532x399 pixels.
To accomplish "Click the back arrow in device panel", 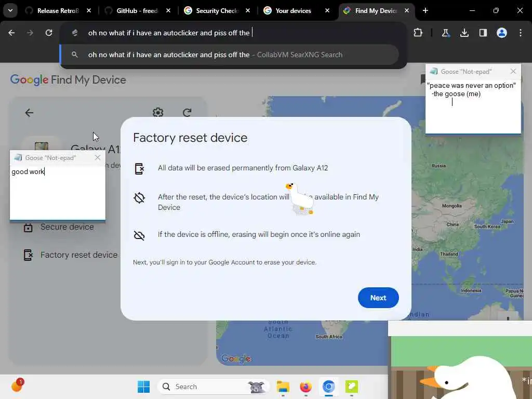I will pyautogui.click(x=29, y=113).
